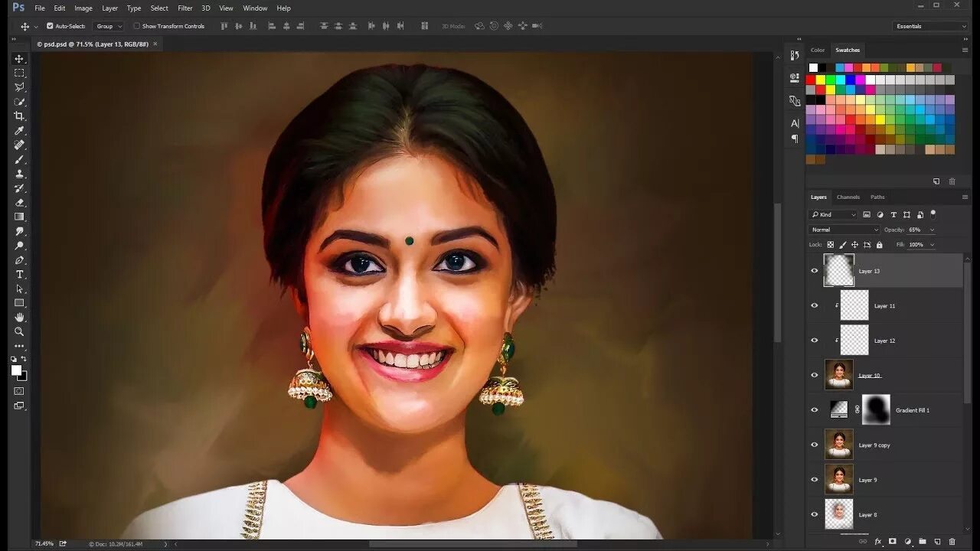The image size is (980, 551).
Task: Switch to the Channels tab
Action: coord(848,197)
